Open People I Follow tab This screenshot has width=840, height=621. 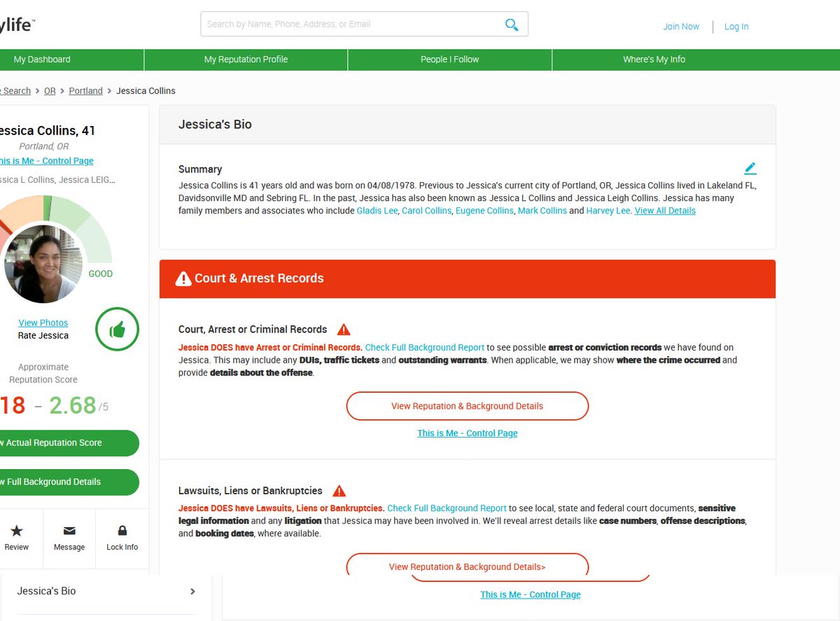point(449,60)
